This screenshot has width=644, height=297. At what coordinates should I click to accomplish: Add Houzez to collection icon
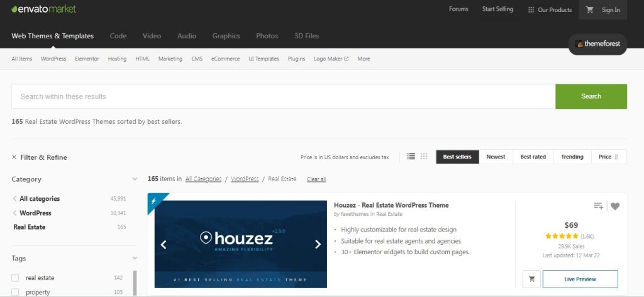[599, 206]
